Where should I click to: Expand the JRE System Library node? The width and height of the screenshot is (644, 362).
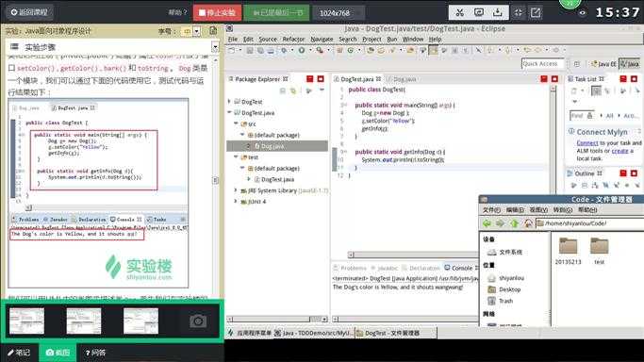coord(236,190)
